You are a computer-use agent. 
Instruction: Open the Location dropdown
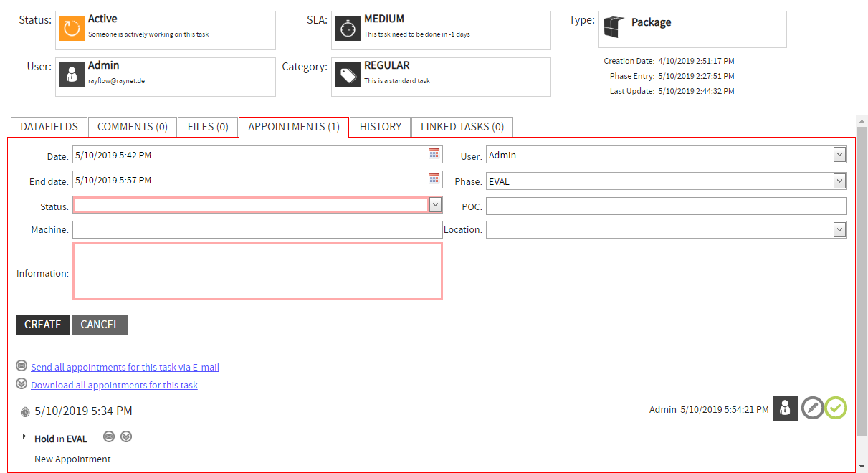[840, 229]
